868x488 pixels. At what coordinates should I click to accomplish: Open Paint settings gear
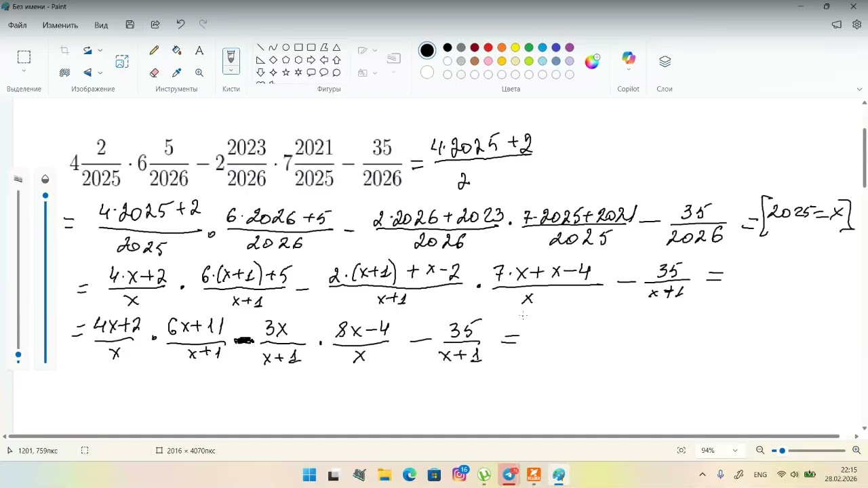(x=856, y=24)
